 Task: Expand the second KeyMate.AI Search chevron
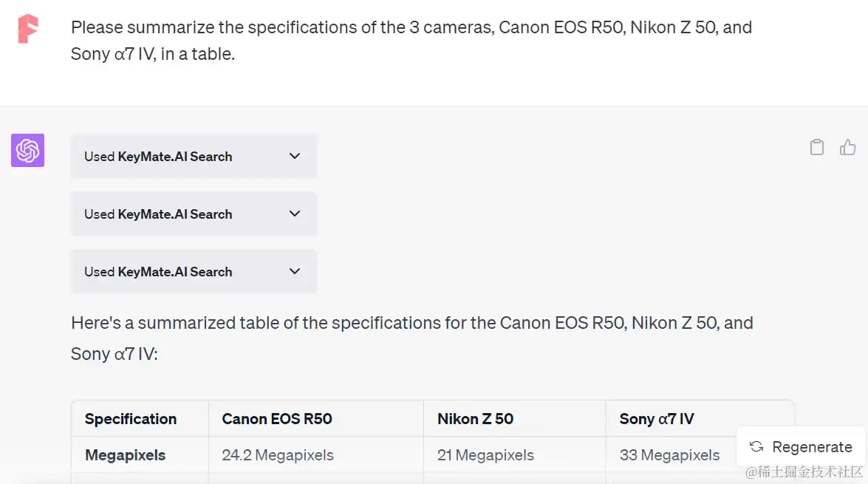(x=295, y=214)
